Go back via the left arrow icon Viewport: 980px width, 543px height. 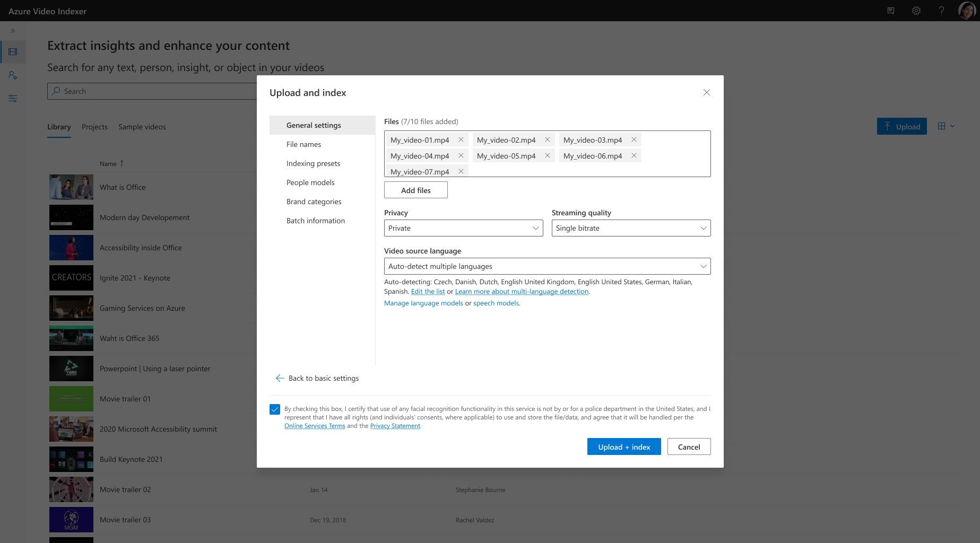tap(280, 378)
